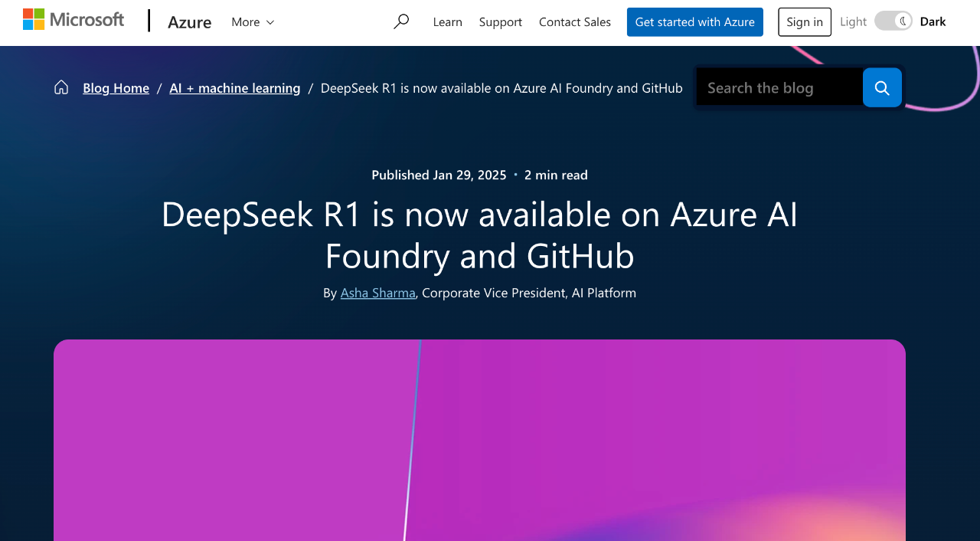The width and height of the screenshot is (980, 541).
Task: Click the 2 min read text
Action: pyautogui.click(x=556, y=175)
